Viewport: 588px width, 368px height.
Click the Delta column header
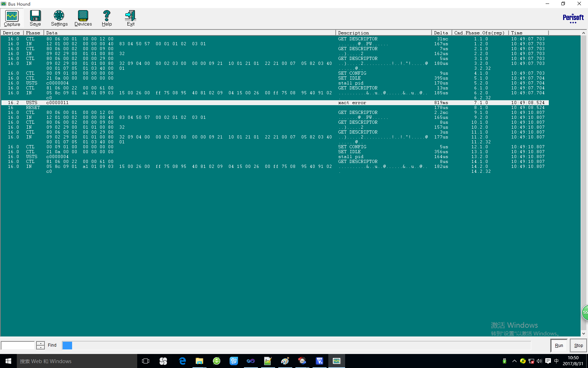[x=442, y=33]
